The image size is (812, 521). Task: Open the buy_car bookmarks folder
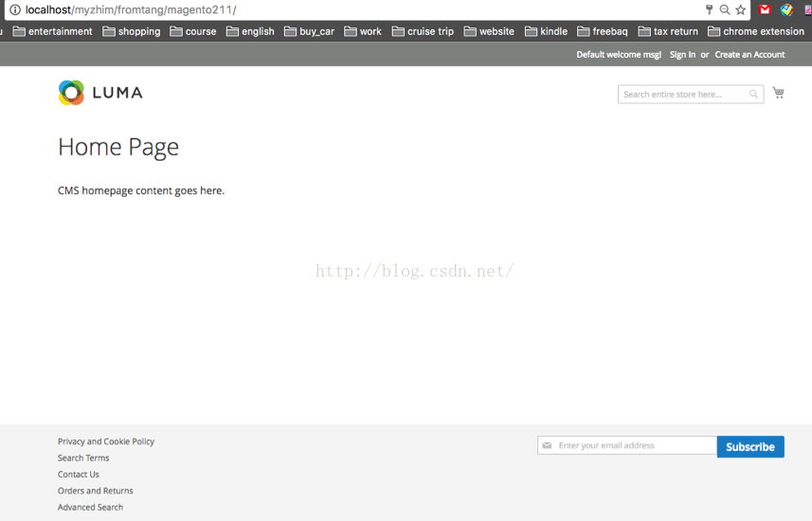[x=309, y=31]
